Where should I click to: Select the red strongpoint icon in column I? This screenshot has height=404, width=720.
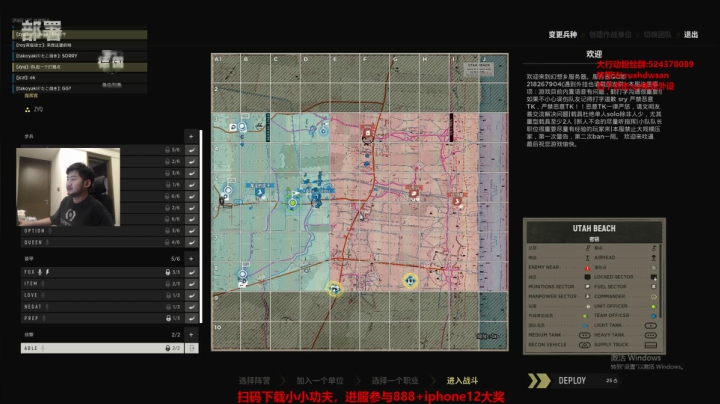[x=457, y=201]
